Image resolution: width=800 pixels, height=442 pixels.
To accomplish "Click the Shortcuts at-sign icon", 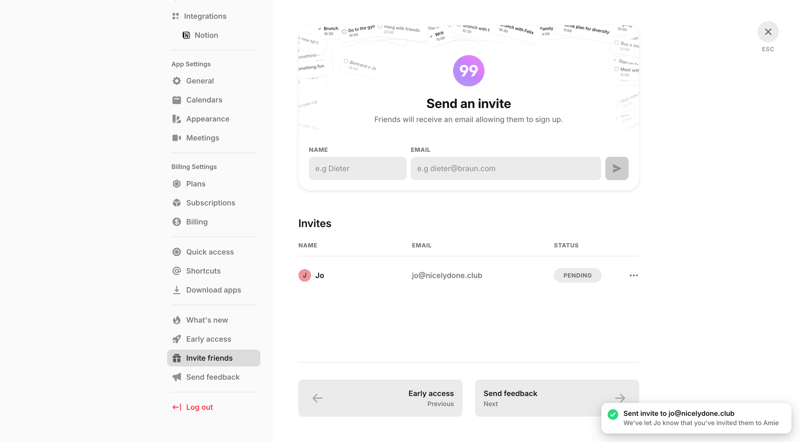I will [x=177, y=271].
